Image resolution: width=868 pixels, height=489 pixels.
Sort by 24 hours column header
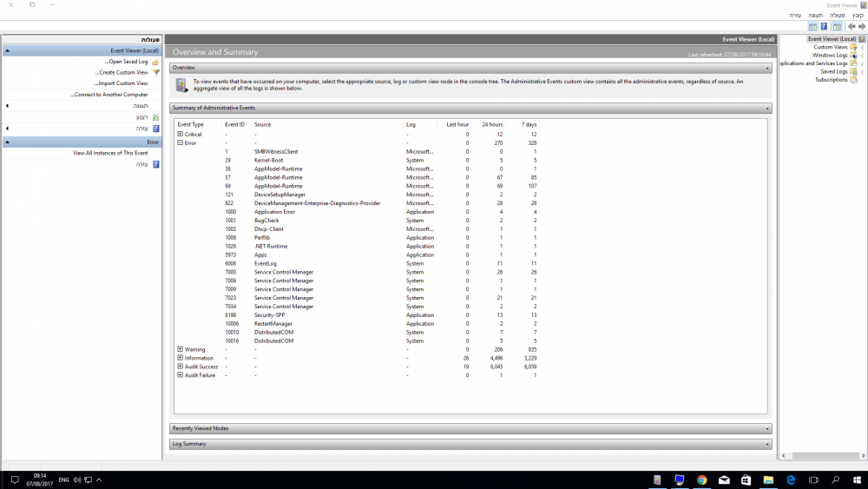point(492,124)
